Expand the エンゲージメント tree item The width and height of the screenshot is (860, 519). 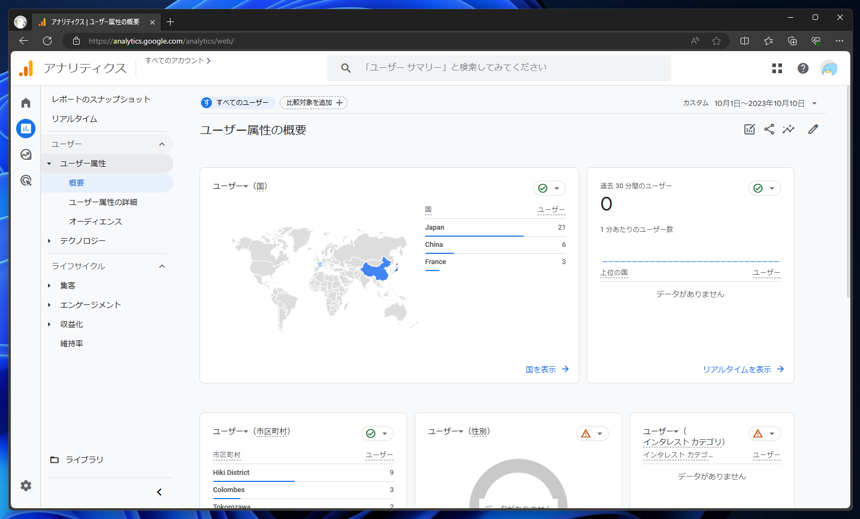click(x=49, y=305)
